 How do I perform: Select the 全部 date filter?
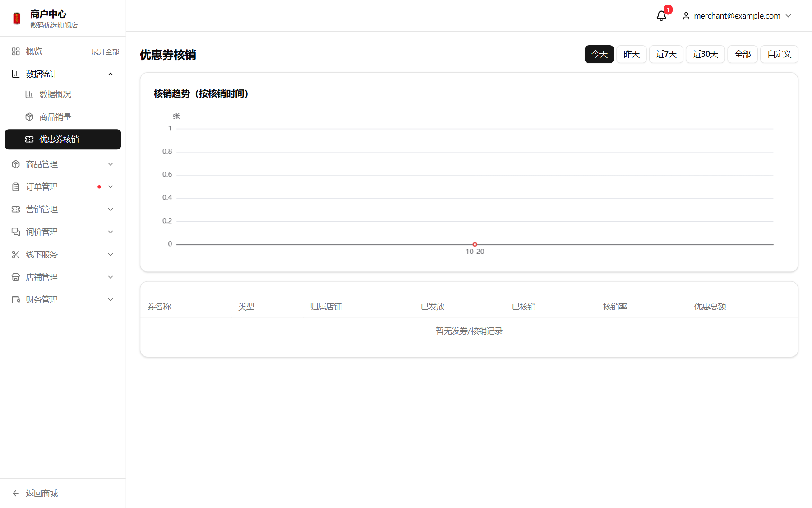point(743,54)
